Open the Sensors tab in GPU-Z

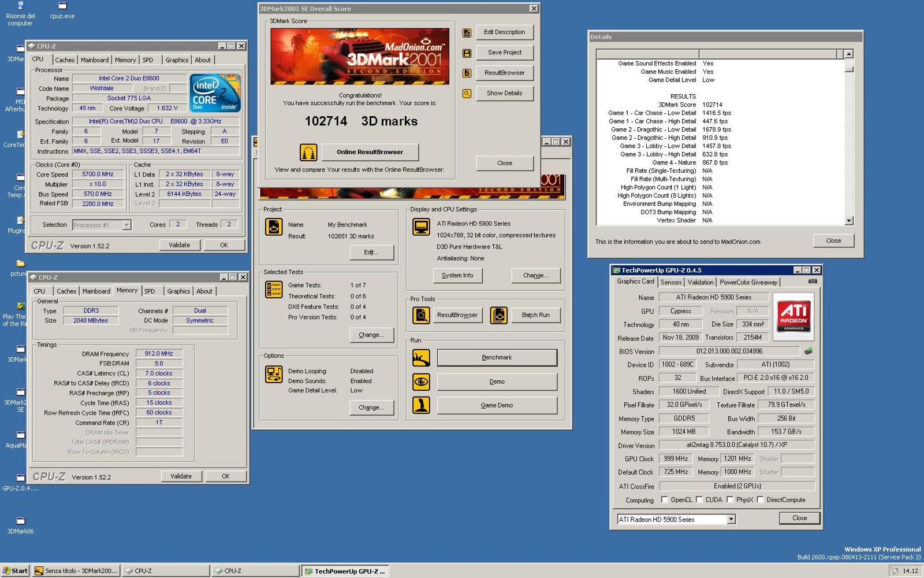[671, 282]
